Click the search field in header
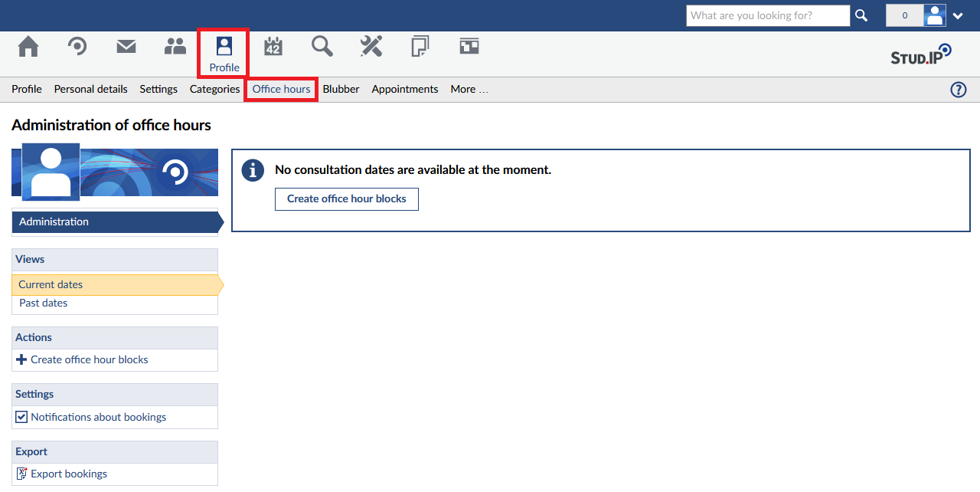This screenshot has width=980, height=492. (x=767, y=16)
